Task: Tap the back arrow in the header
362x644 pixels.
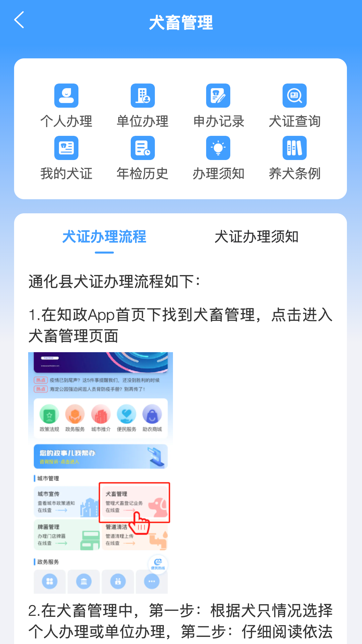Action: (19, 20)
